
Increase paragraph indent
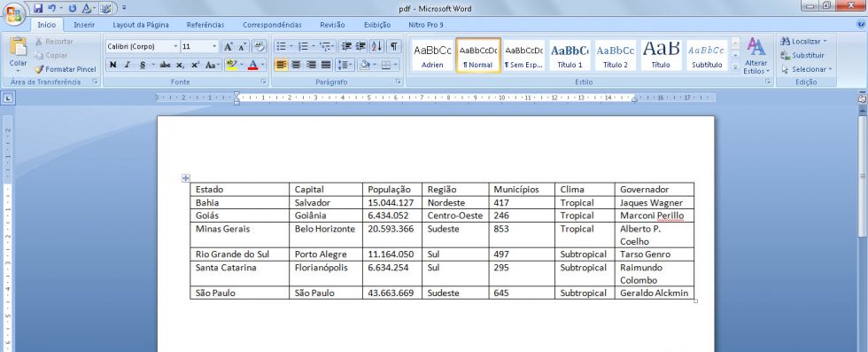(x=361, y=47)
